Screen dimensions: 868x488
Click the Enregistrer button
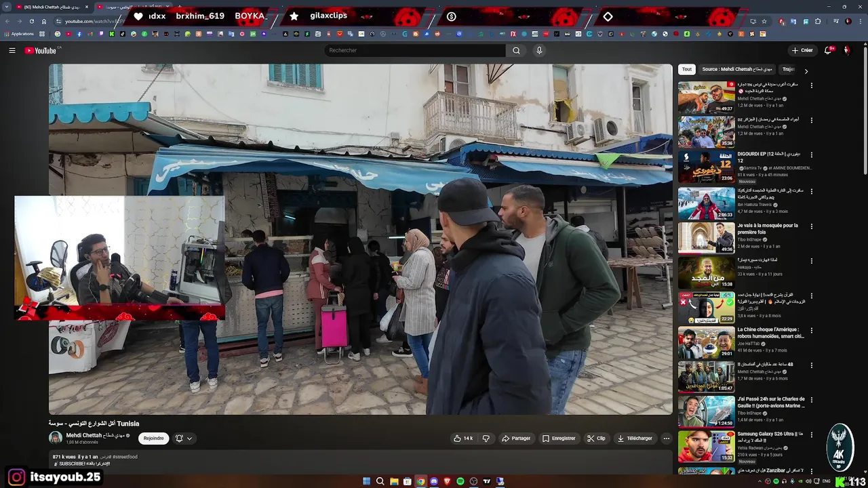pyautogui.click(x=559, y=439)
